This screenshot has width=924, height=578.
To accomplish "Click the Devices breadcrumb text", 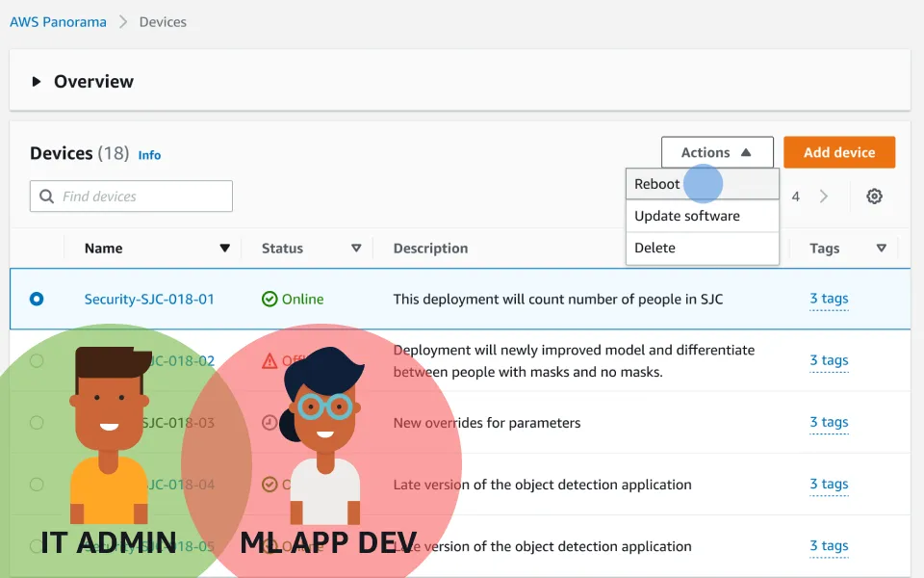I will coord(163,22).
